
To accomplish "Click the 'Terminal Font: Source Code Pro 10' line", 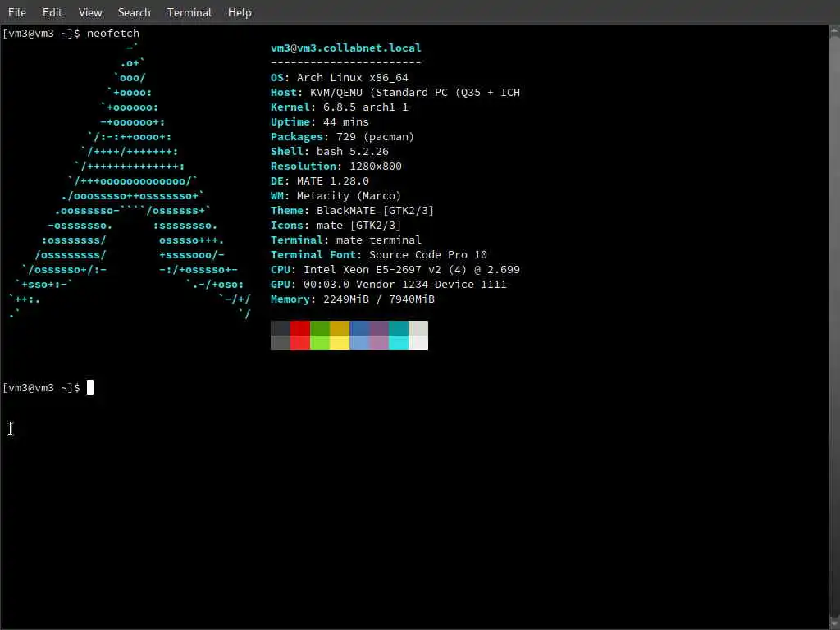I will (379, 255).
